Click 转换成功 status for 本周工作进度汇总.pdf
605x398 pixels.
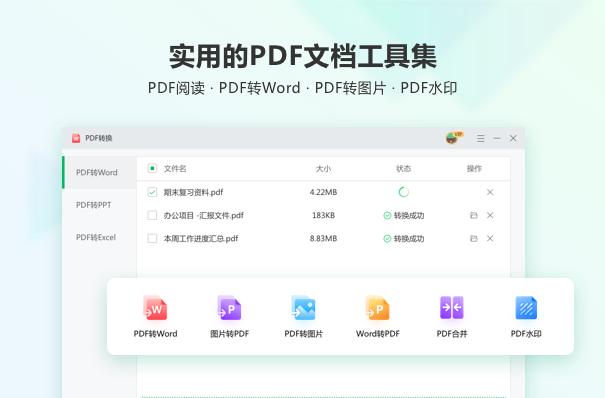click(x=409, y=239)
